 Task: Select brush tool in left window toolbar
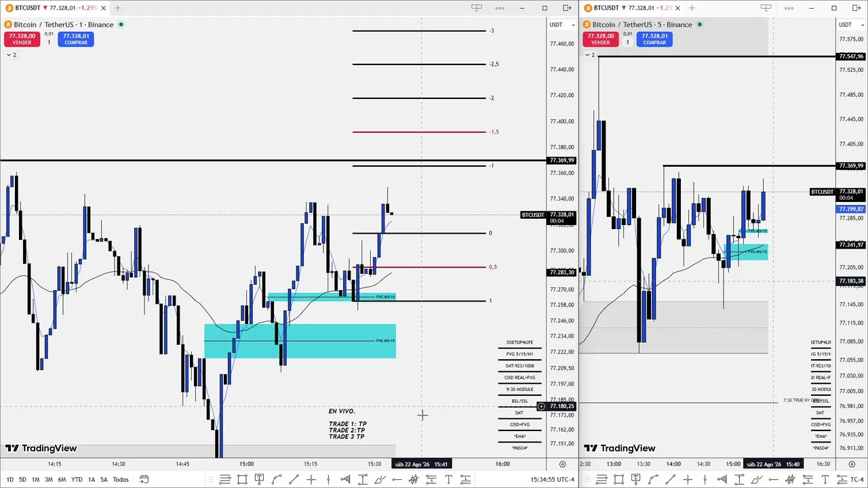tap(380, 480)
